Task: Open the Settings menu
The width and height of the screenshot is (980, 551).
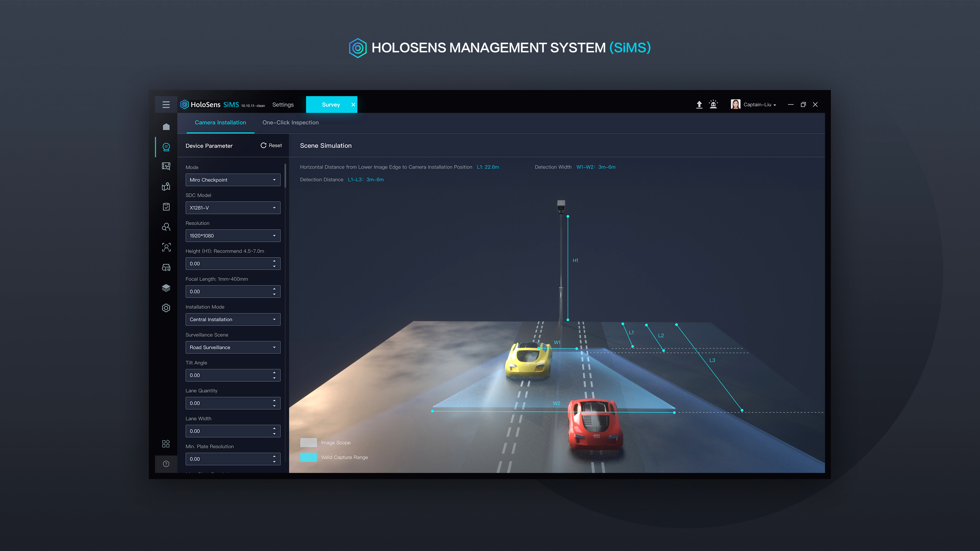Action: (283, 104)
